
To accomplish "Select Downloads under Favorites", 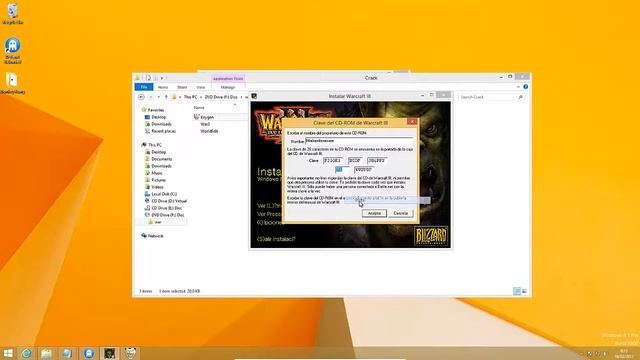I will click(x=161, y=124).
